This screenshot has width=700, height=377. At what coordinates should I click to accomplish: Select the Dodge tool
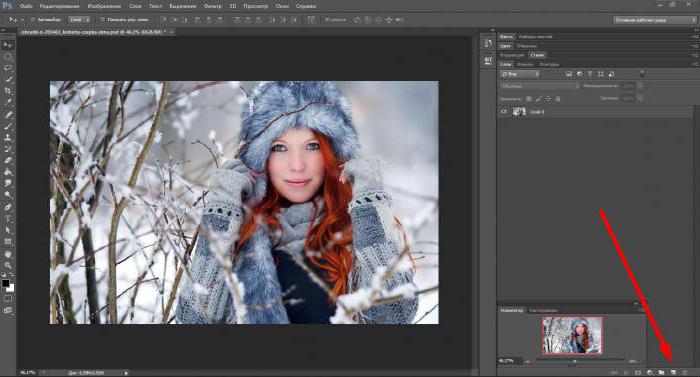[x=8, y=195]
